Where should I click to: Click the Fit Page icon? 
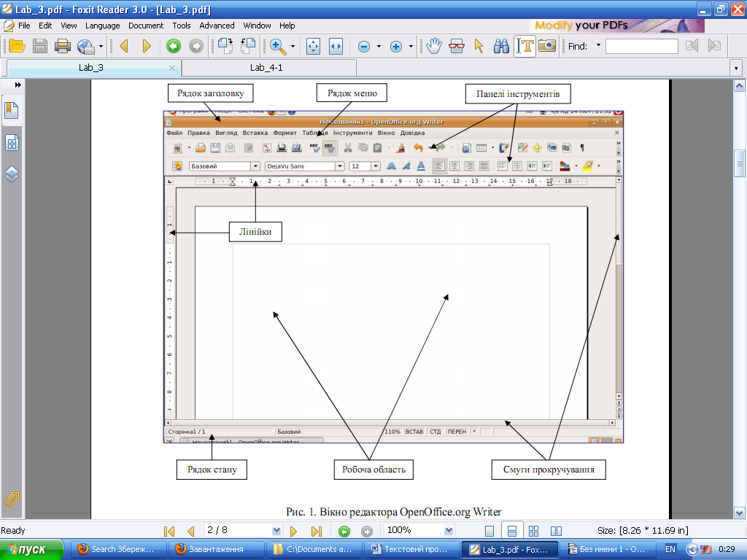pyautogui.click(x=313, y=46)
